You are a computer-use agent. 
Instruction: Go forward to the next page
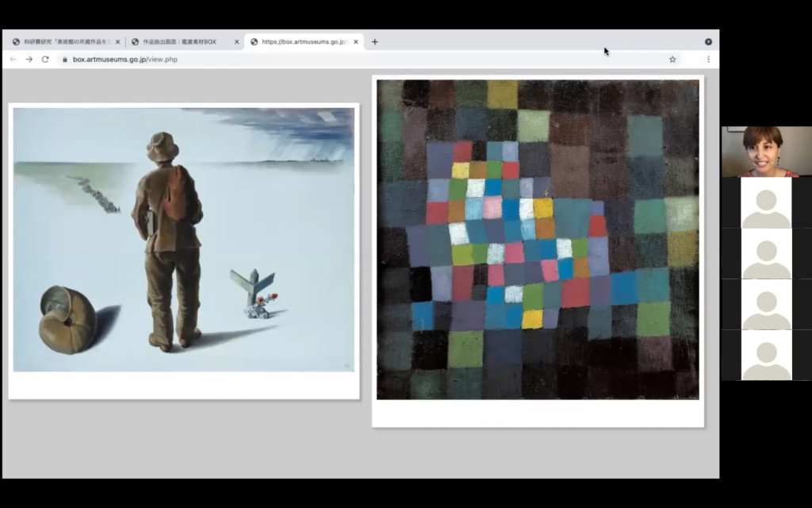[29, 59]
